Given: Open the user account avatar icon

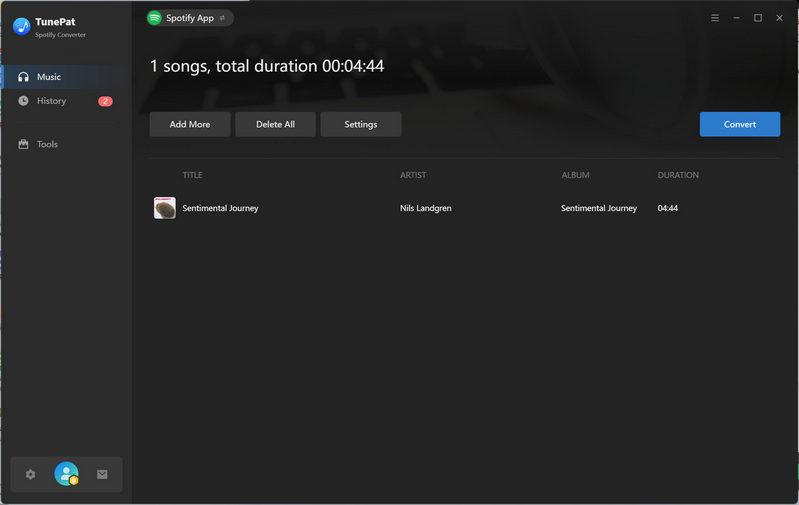Looking at the screenshot, I should point(67,474).
